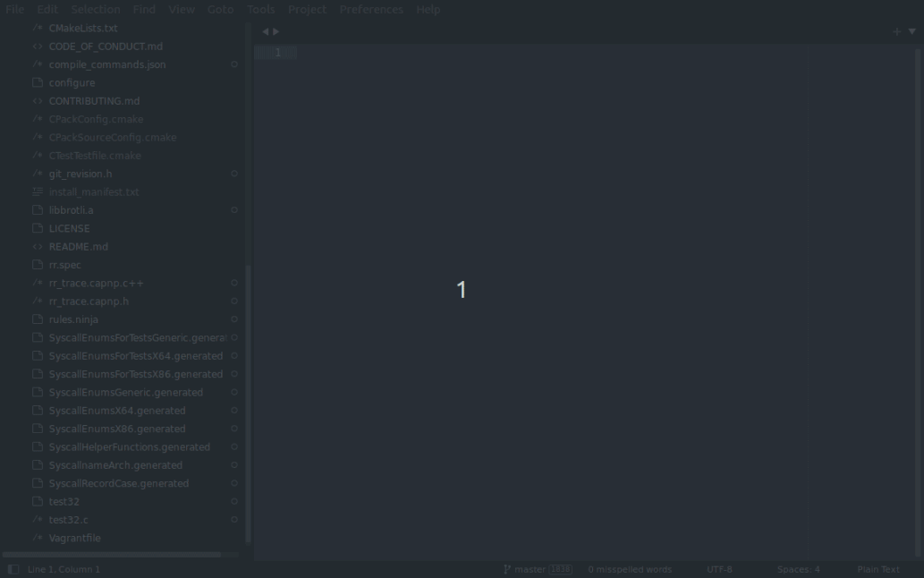Open the tab list dropdown arrow at top right
924x578 pixels.
click(x=911, y=30)
